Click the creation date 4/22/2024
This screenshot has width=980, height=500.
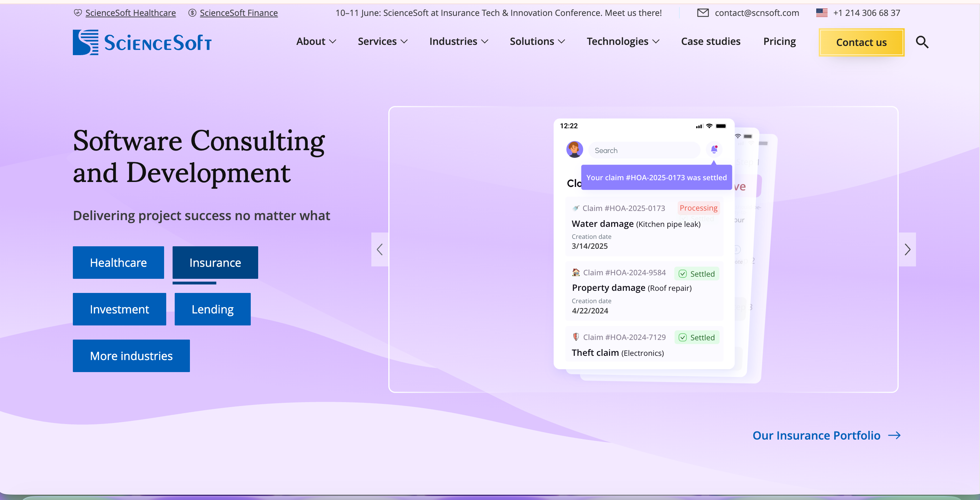pyautogui.click(x=590, y=311)
